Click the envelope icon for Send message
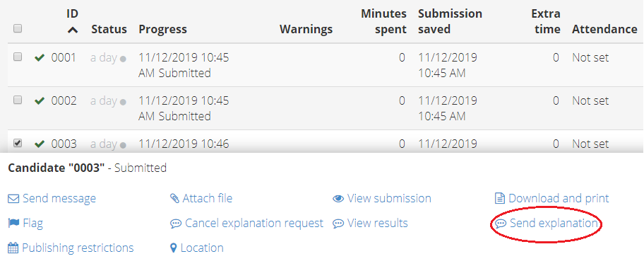 [x=13, y=199]
